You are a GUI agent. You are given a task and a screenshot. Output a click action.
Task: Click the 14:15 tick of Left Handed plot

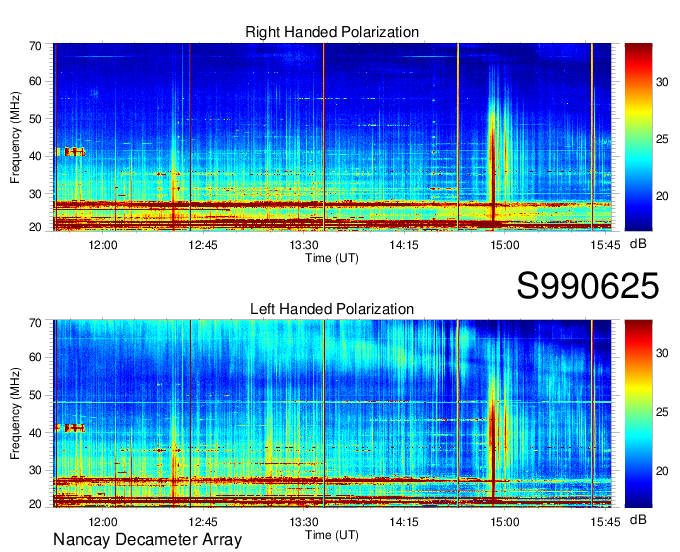point(404,522)
